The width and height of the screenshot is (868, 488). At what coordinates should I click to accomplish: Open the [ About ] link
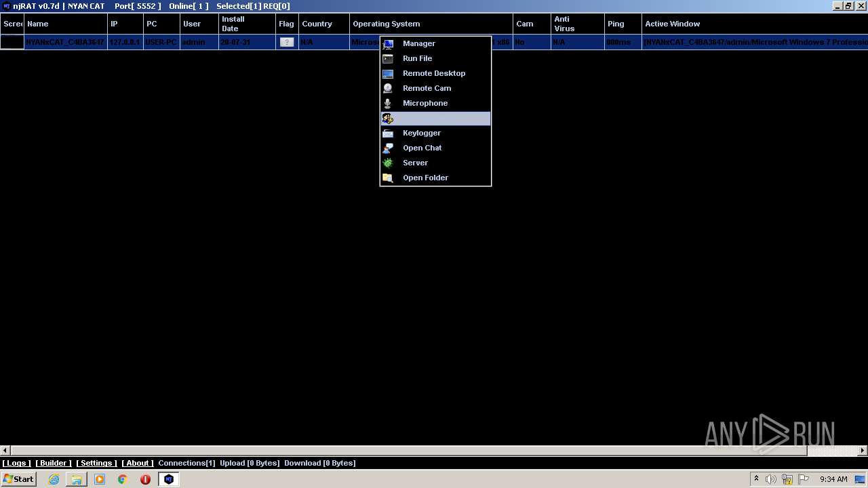[x=138, y=463]
